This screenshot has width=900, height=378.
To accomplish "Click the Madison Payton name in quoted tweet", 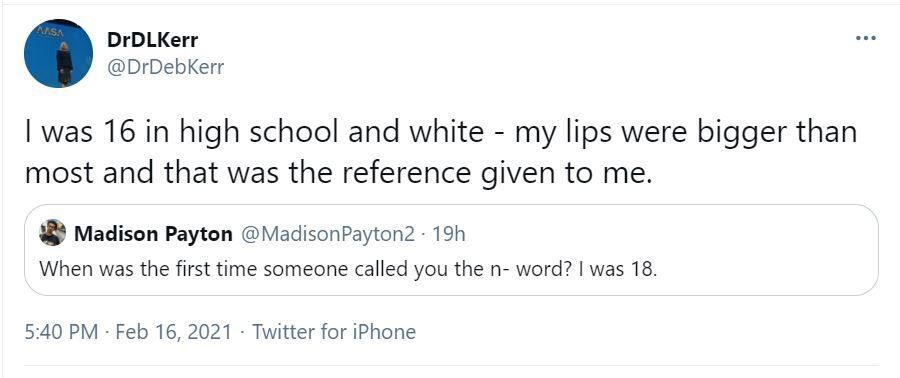I will point(153,234).
